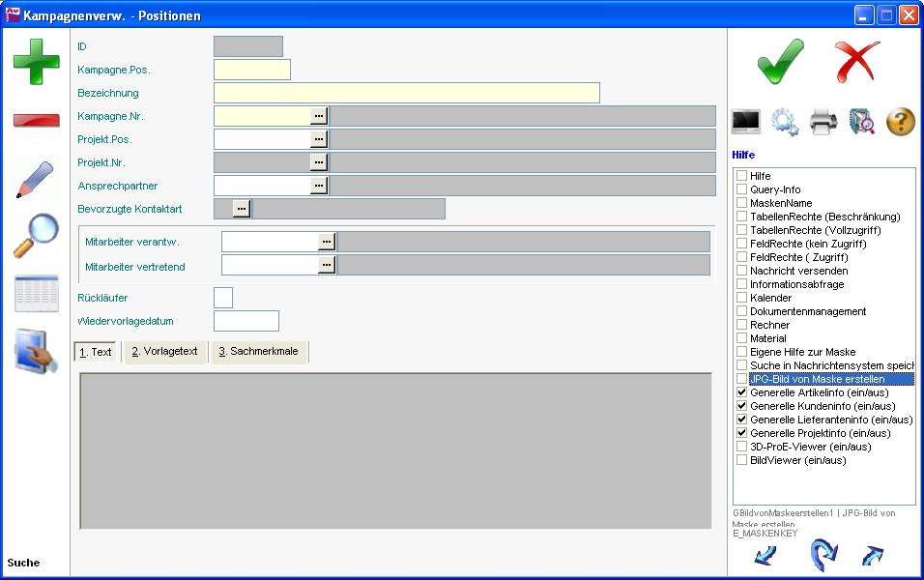The width and height of the screenshot is (924, 580).
Task: Uncheck Generelle Artikelinfo (ein/aus)
Action: click(742, 392)
